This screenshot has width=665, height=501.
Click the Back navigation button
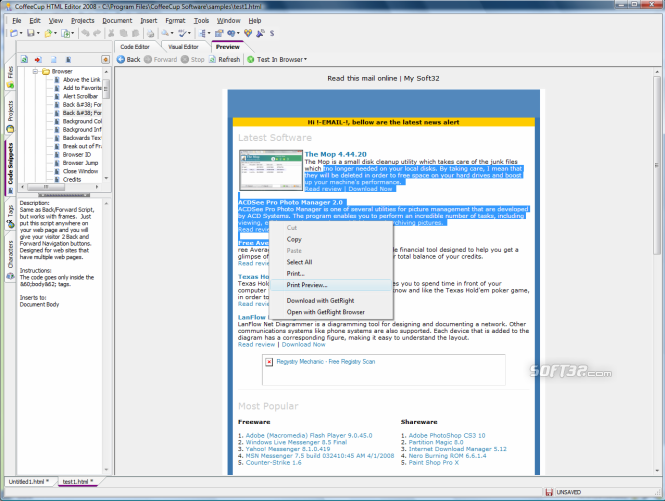click(129, 59)
